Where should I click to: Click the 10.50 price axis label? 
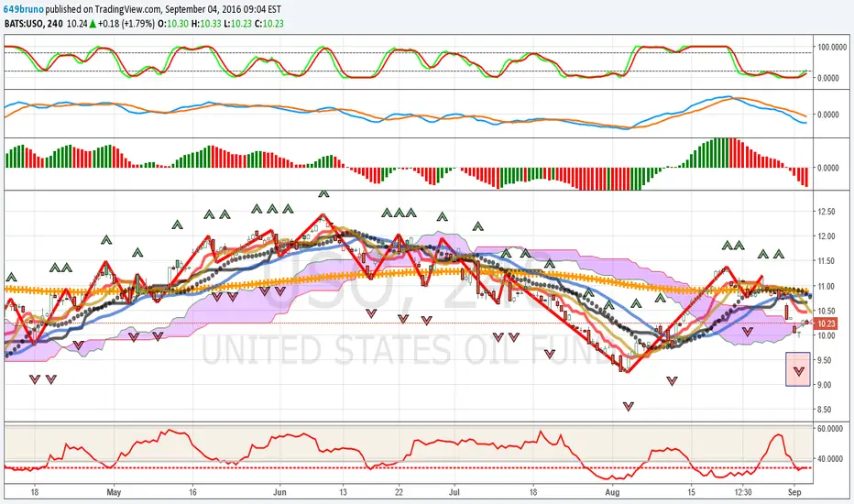pos(827,312)
